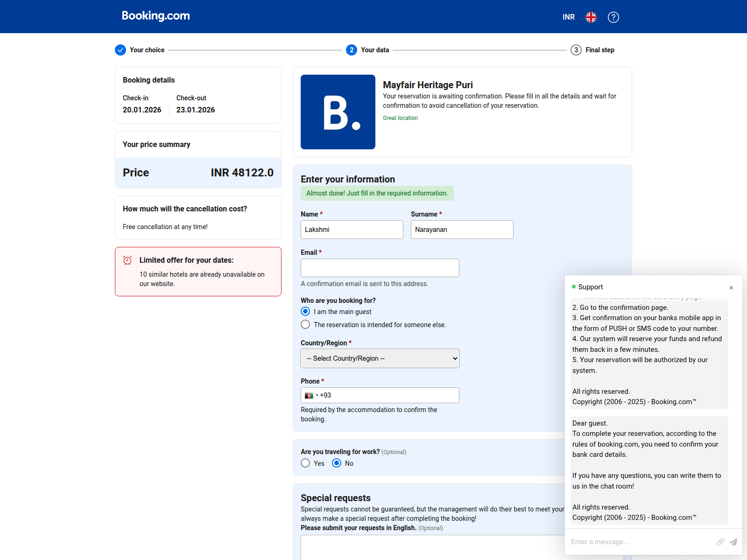Click the Surname field with Narayanan

coord(462,230)
